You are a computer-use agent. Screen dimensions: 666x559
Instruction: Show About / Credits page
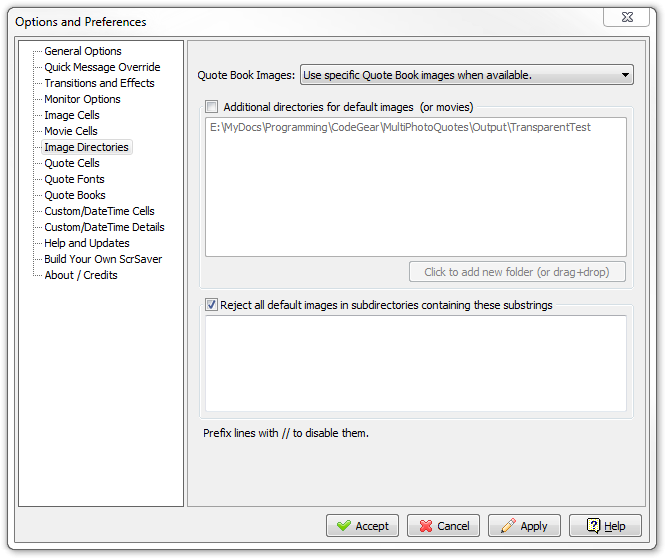point(81,275)
